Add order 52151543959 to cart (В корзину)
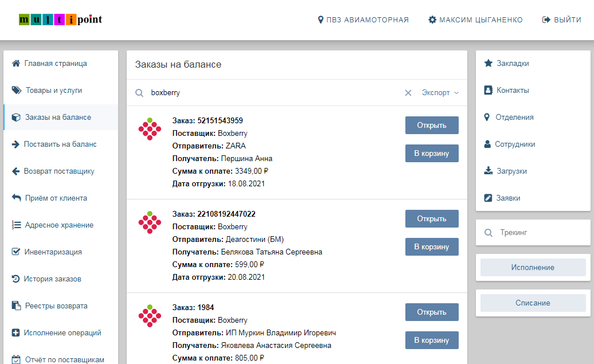The image size is (594, 364). (432, 154)
